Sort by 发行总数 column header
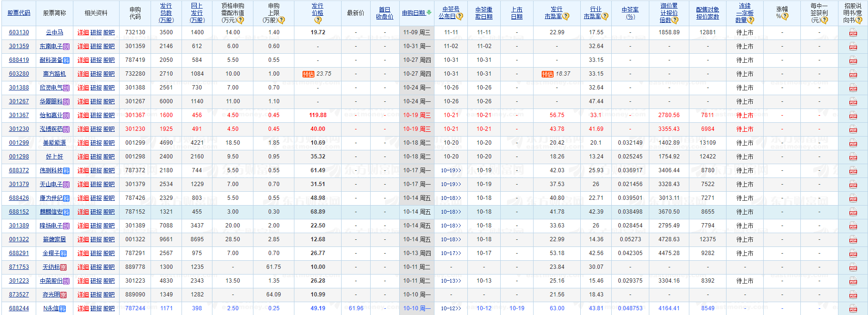The height and width of the screenshot is (315, 868). (x=166, y=13)
